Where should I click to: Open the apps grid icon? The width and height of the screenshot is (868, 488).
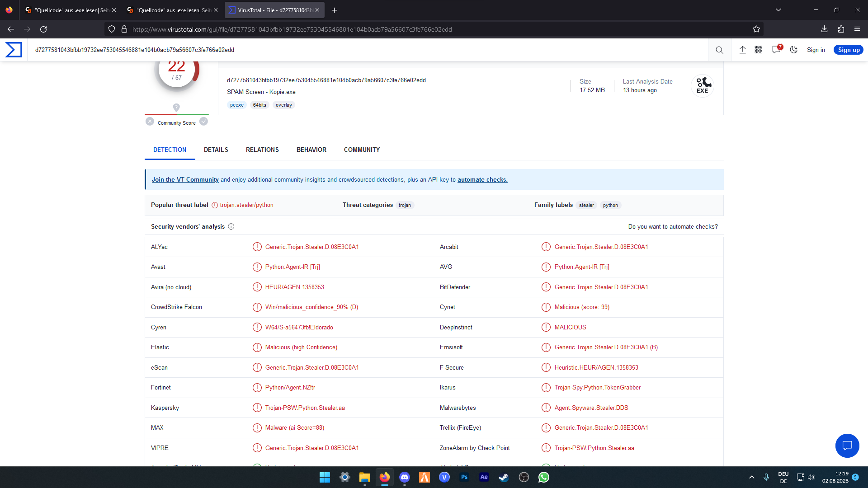(x=759, y=50)
